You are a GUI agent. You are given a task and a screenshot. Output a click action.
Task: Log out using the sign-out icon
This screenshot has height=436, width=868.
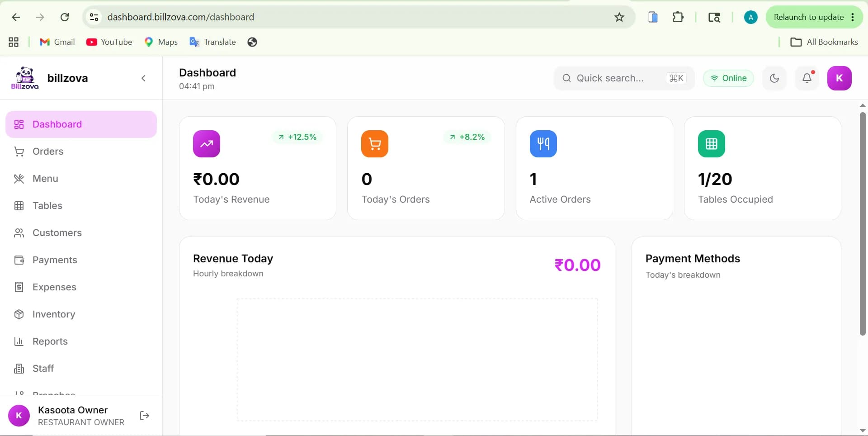145,416
